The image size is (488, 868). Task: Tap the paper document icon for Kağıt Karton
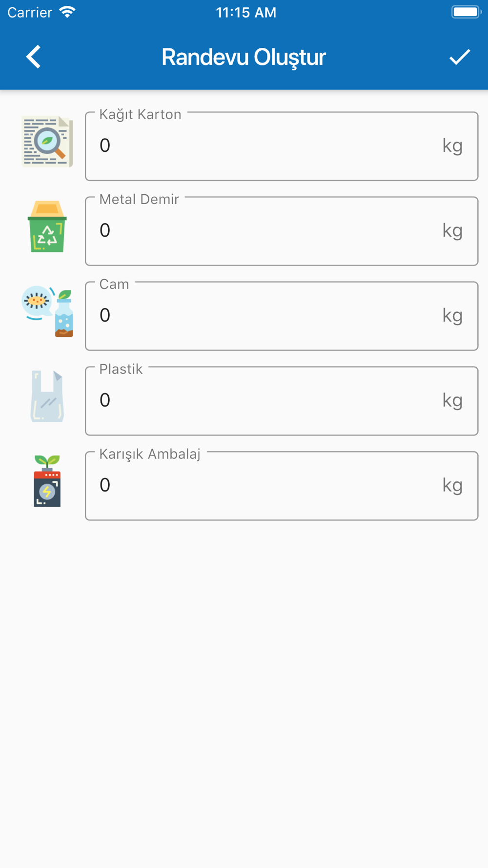[47, 142]
